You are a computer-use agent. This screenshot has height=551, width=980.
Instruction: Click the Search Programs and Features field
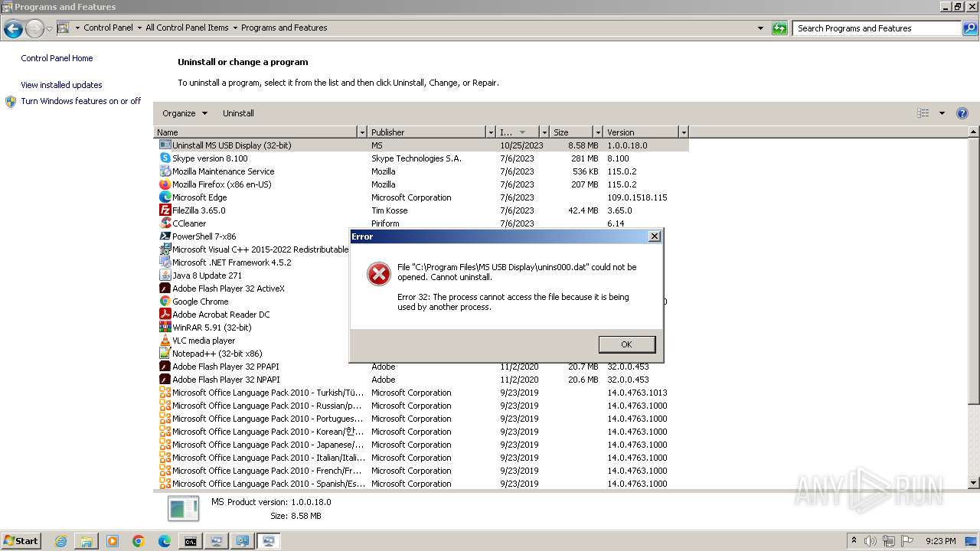click(877, 28)
